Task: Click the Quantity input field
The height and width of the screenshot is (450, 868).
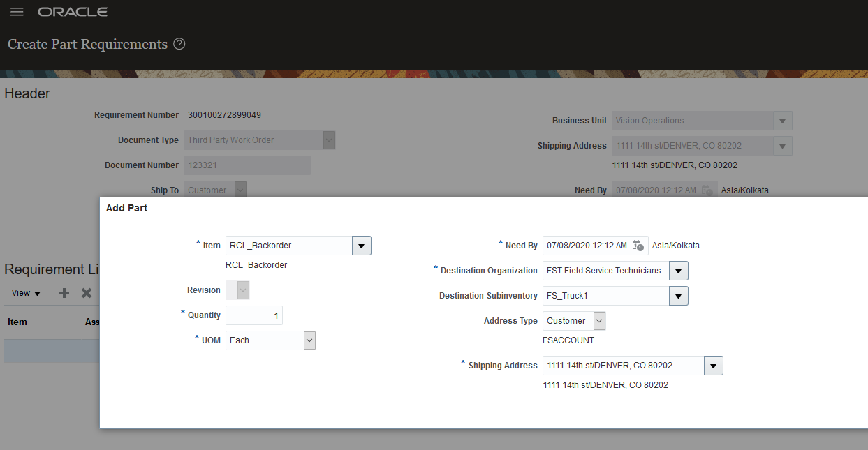Action: click(x=254, y=315)
